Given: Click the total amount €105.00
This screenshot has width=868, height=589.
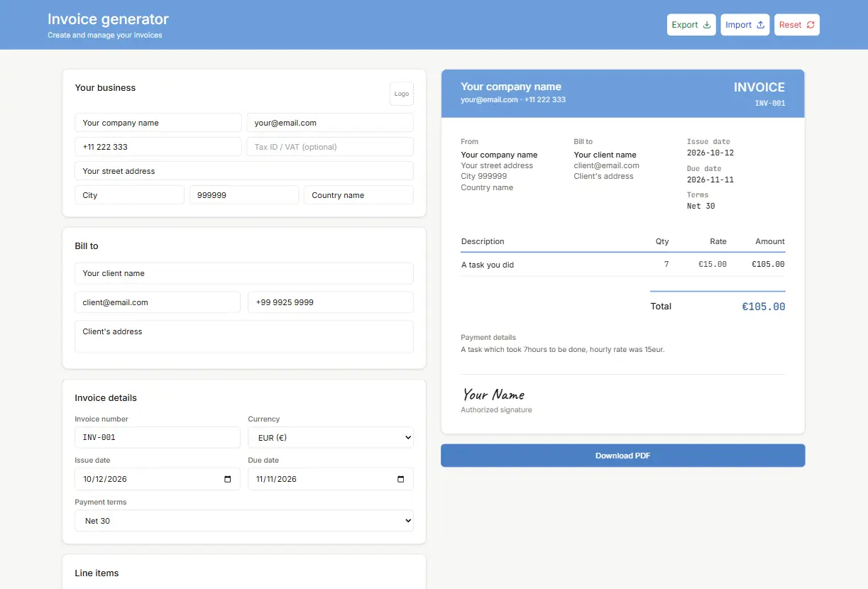Looking at the screenshot, I should pyautogui.click(x=764, y=307).
